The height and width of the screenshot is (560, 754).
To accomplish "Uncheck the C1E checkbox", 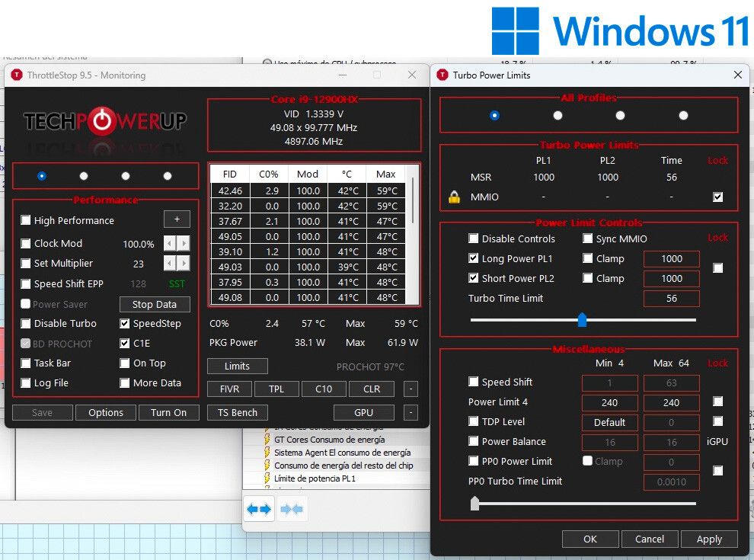I will pyautogui.click(x=125, y=343).
